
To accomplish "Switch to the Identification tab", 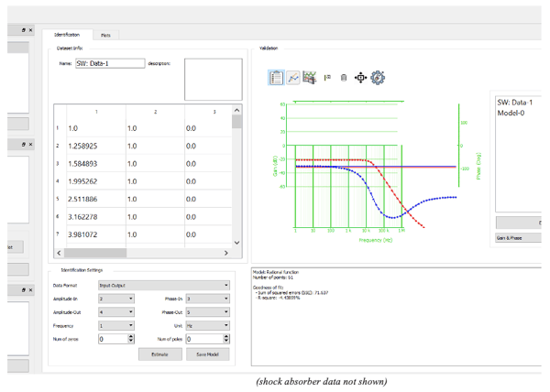I will click(x=67, y=35).
